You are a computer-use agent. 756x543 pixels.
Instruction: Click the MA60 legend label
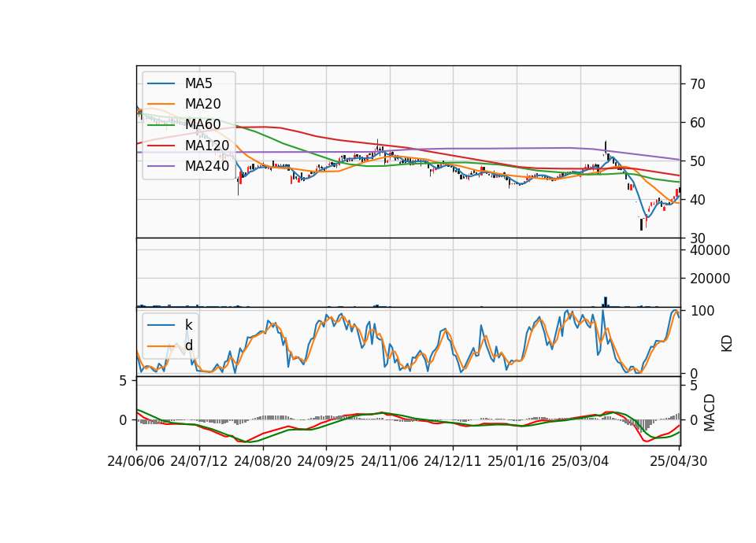click(202, 124)
